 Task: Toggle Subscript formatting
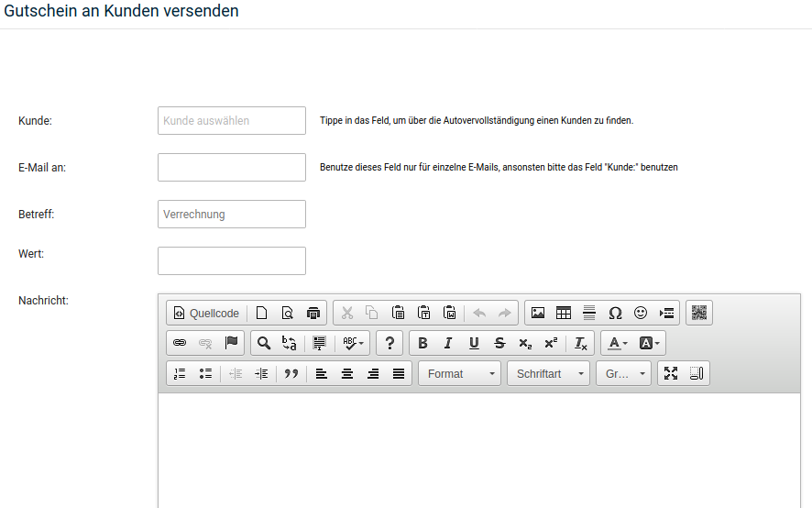(525, 343)
